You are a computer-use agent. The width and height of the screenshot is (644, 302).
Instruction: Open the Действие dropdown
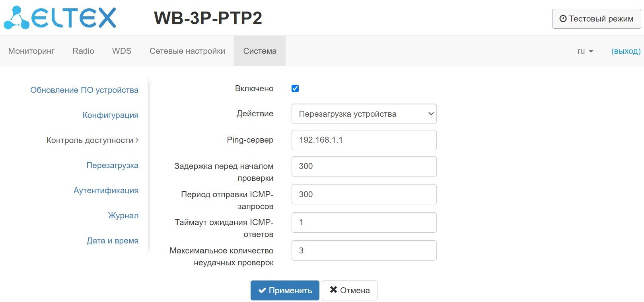click(x=364, y=114)
